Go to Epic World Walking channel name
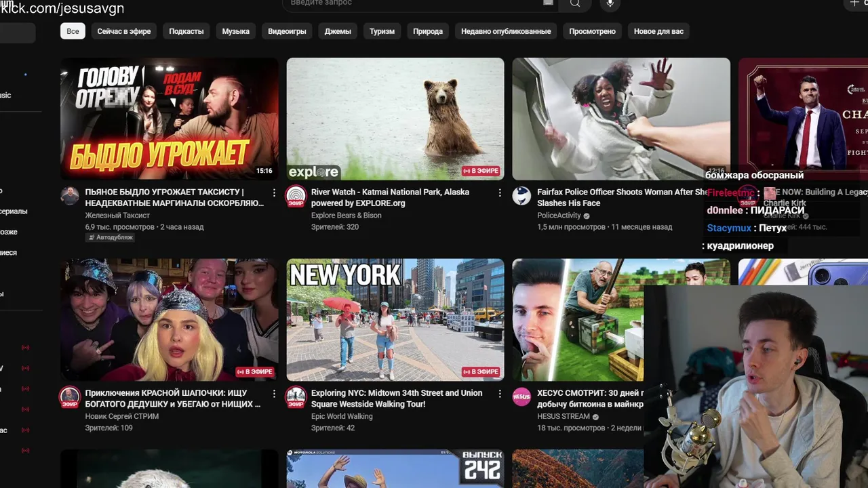 (342, 416)
